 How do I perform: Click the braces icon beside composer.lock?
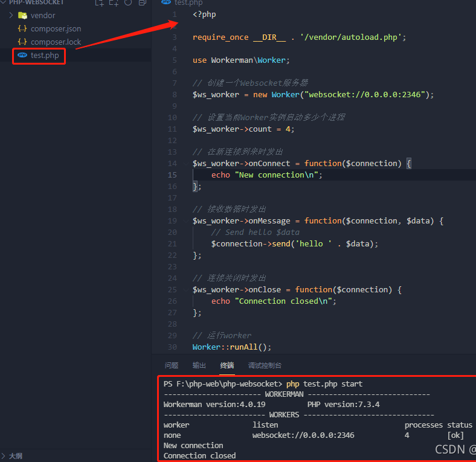[22, 42]
